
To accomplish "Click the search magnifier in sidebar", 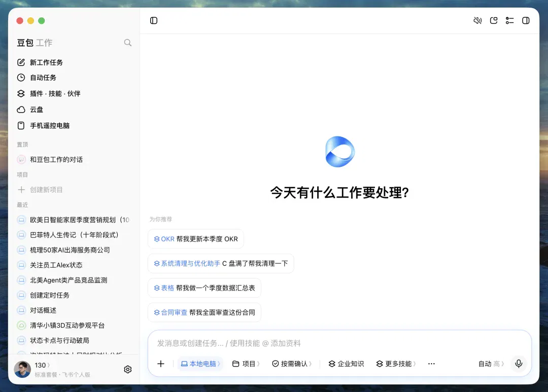I will click(x=127, y=43).
